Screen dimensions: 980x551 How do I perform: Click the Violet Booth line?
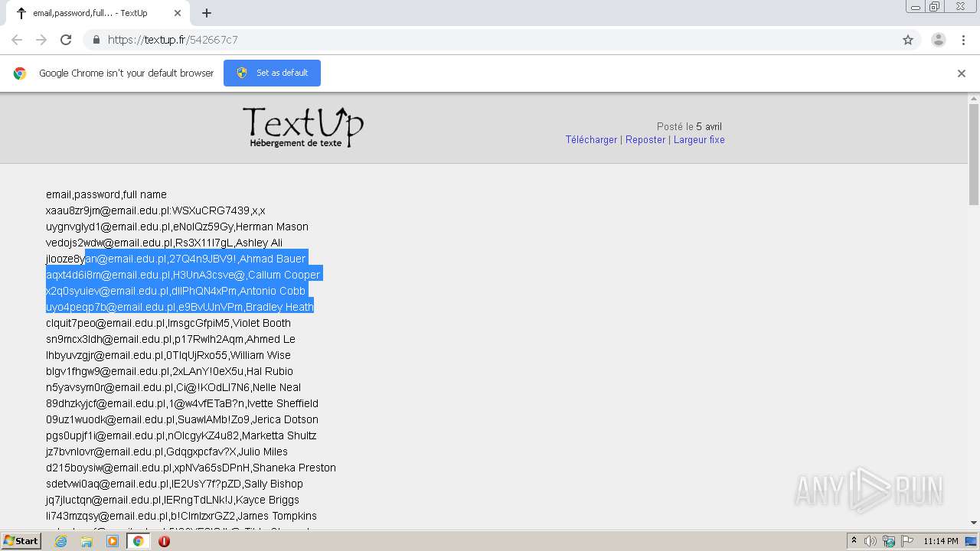[x=168, y=323]
